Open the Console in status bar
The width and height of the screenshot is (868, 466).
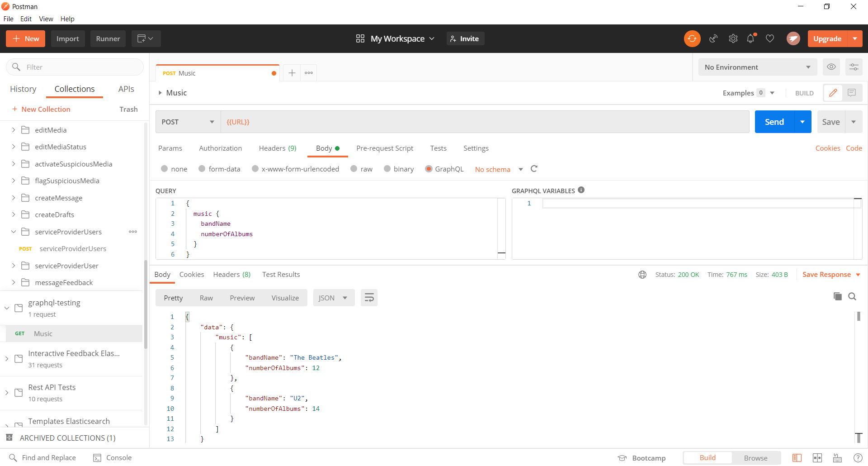[x=113, y=458]
